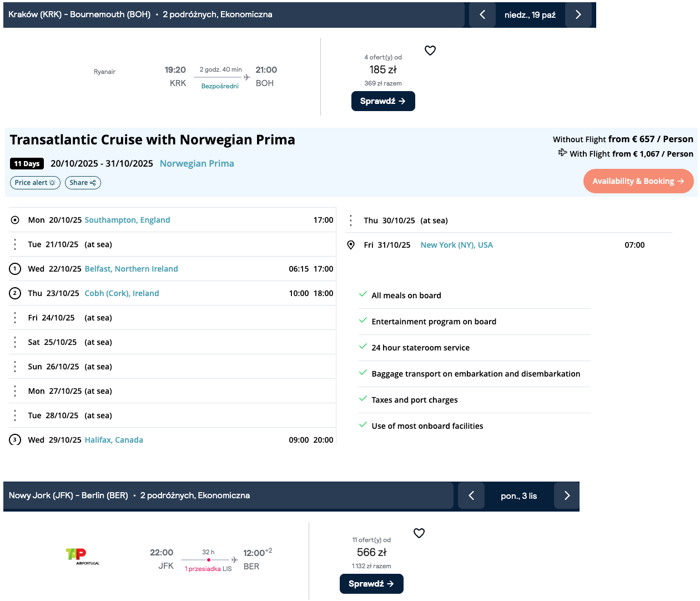
Task: Click the cruise dates 20/10/2025 - 31/10/2025
Action: [x=102, y=163]
